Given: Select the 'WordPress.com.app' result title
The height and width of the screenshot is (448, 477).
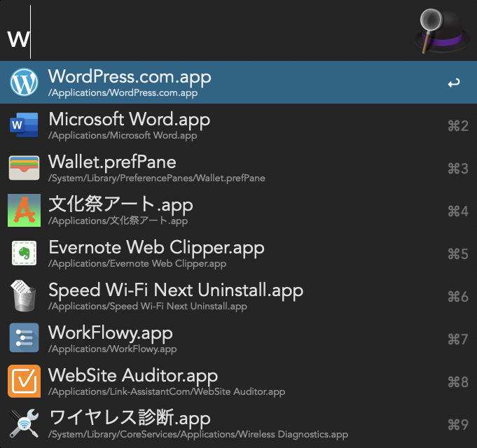Looking at the screenshot, I should (x=130, y=77).
